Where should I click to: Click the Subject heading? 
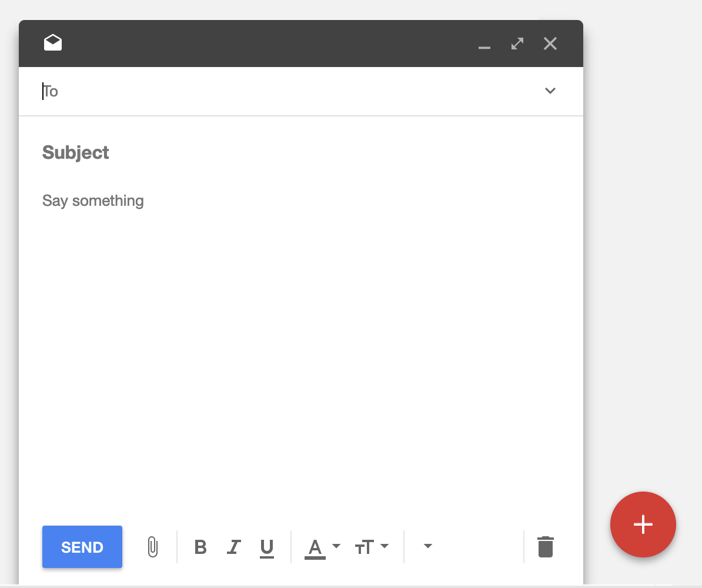(x=75, y=152)
